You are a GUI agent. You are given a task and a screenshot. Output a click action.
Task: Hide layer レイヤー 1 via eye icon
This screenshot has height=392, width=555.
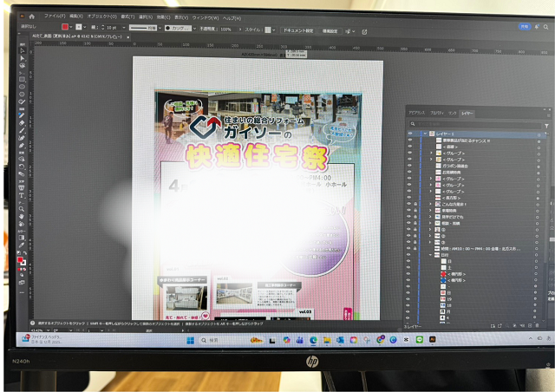click(x=409, y=134)
